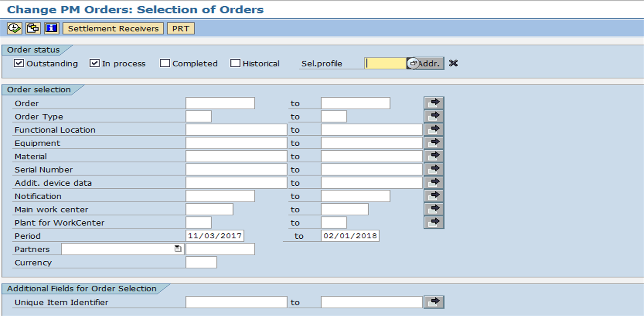Open multiple selection for Functional Location
644x316 pixels.
pos(434,130)
